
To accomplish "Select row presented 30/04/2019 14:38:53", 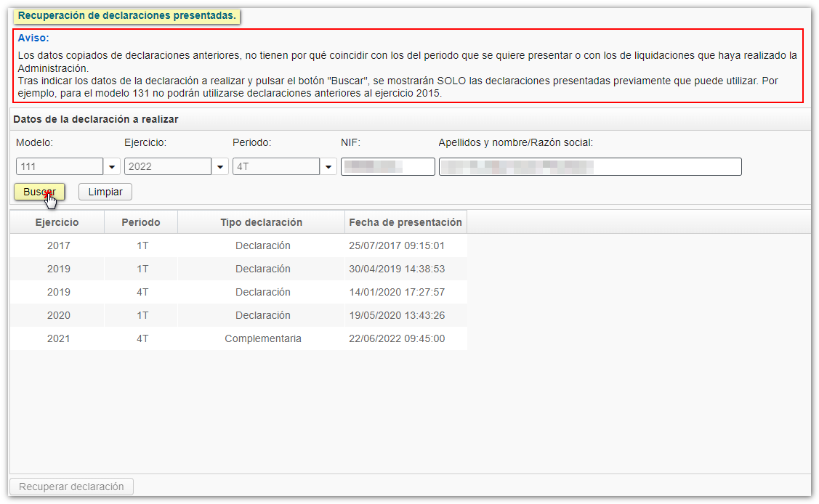I will [x=238, y=269].
